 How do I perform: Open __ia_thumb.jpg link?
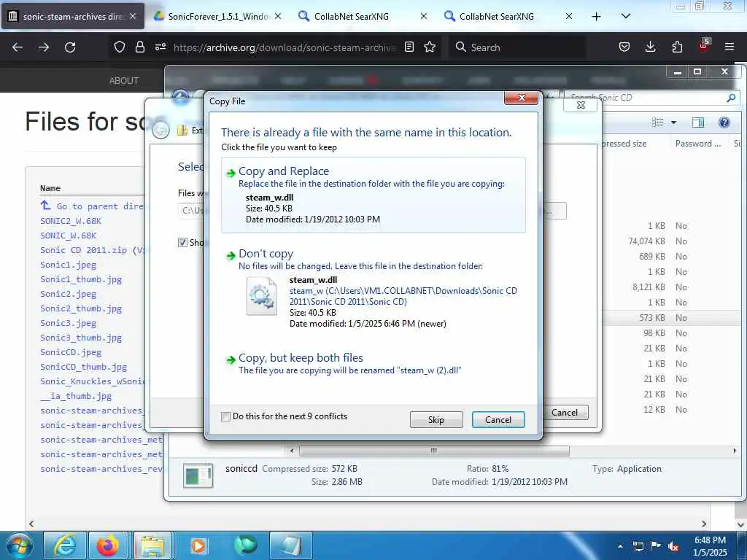point(76,396)
